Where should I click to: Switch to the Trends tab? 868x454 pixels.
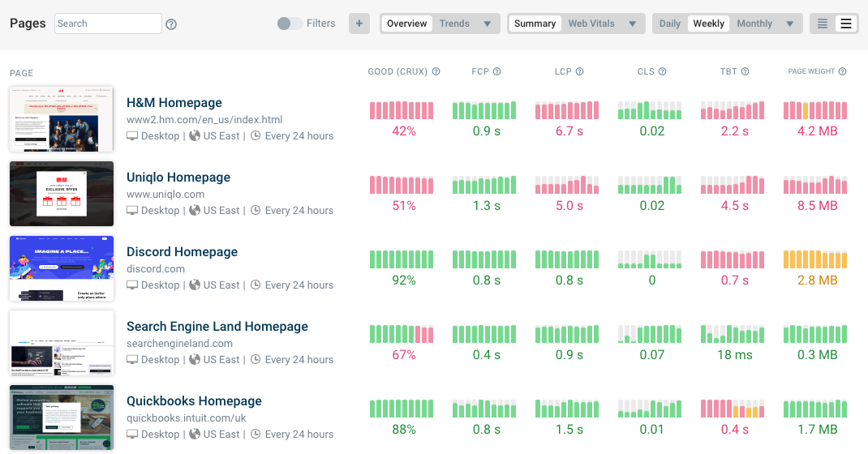pyautogui.click(x=454, y=24)
